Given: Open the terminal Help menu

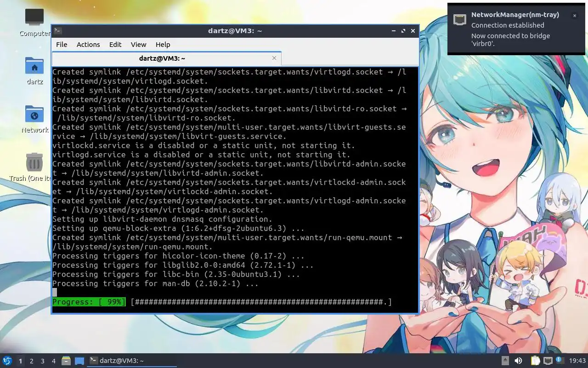Looking at the screenshot, I should (163, 44).
